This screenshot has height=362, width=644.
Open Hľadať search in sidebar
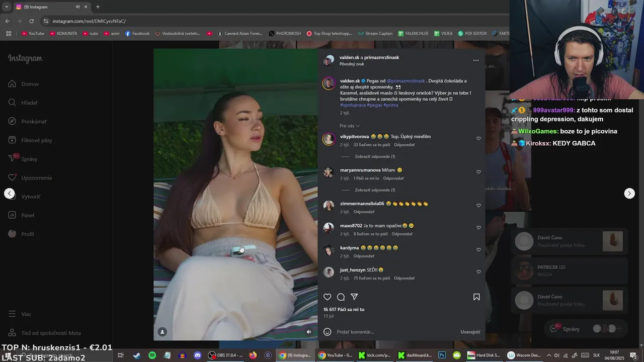tap(23, 103)
